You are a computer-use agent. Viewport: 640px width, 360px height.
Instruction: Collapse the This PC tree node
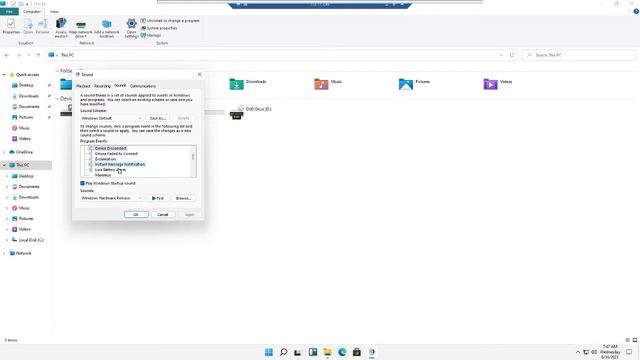pyautogui.click(x=4, y=165)
